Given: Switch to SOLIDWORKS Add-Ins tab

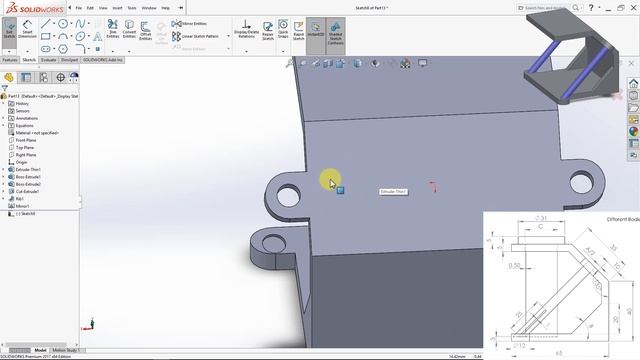Looking at the screenshot, I should tap(102, 60).
